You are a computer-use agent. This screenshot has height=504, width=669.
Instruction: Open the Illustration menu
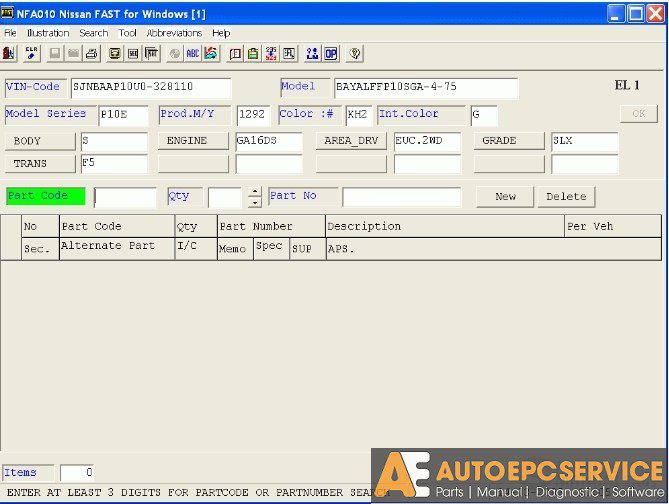click(48, 33)
